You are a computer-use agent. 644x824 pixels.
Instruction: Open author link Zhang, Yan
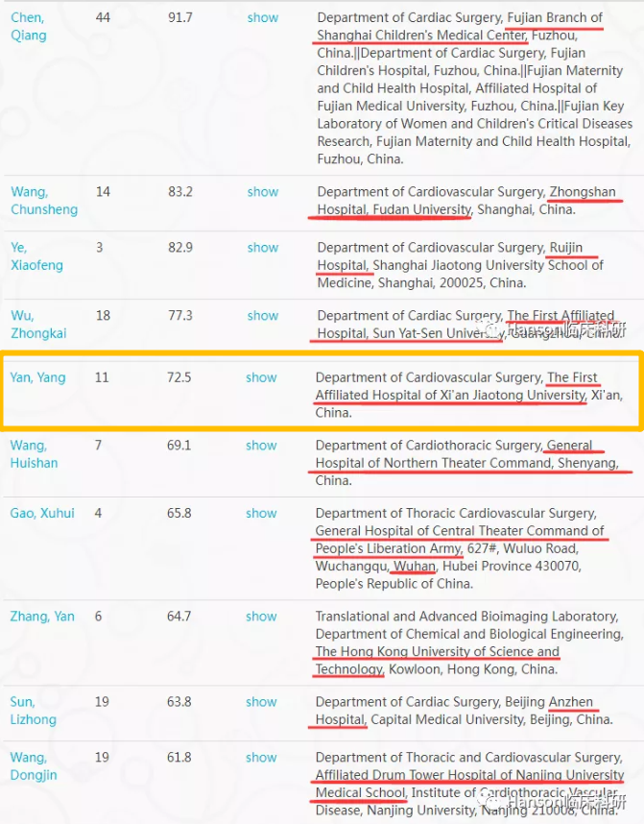point(42,616)
